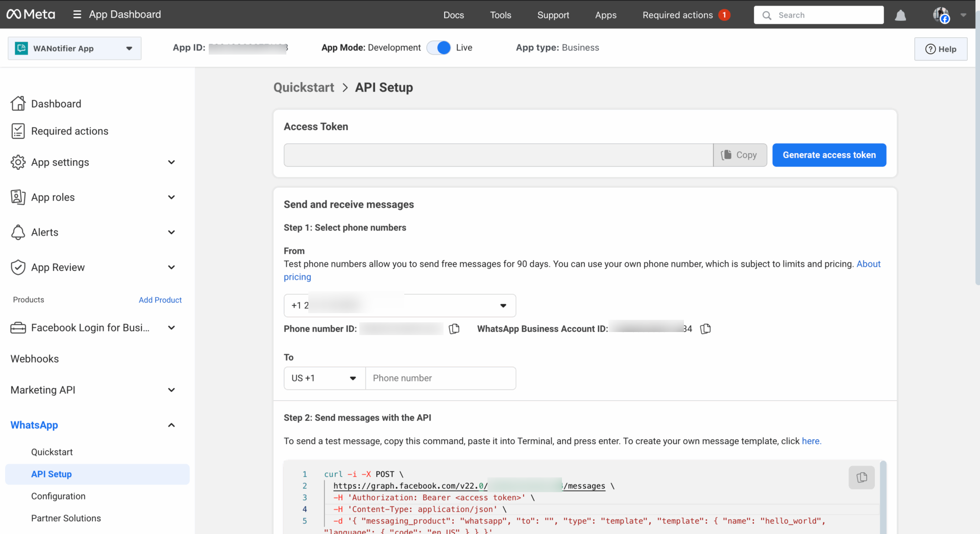Screen dimensions: 980x534
Task: Click the App settings gear icon
Action: pos(18,162)
